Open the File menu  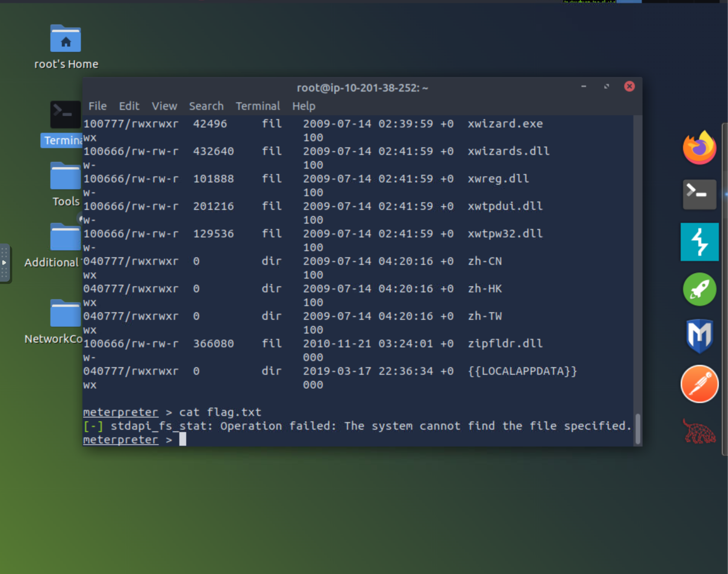(x=98, y=106)
